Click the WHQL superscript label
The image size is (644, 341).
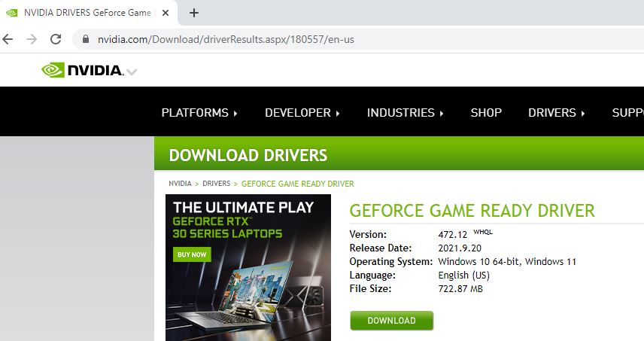[x=483, y=232]
